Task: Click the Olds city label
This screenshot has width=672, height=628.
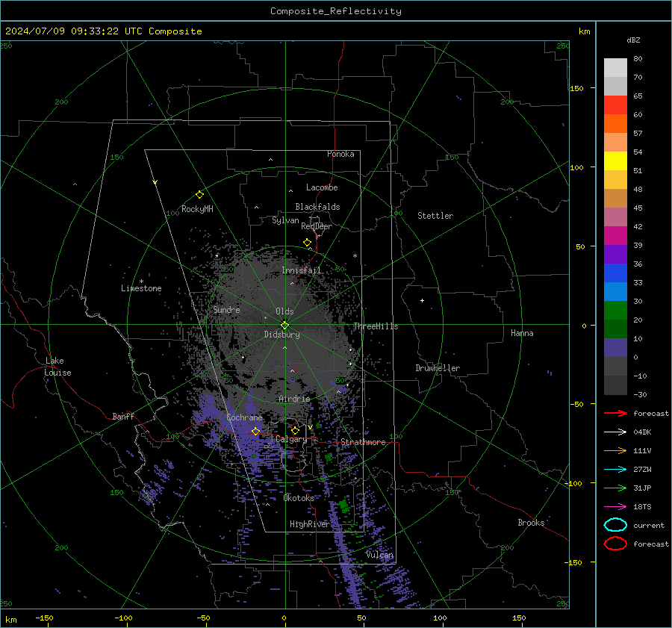Action: pyautogui.click(x=284, y=311)
